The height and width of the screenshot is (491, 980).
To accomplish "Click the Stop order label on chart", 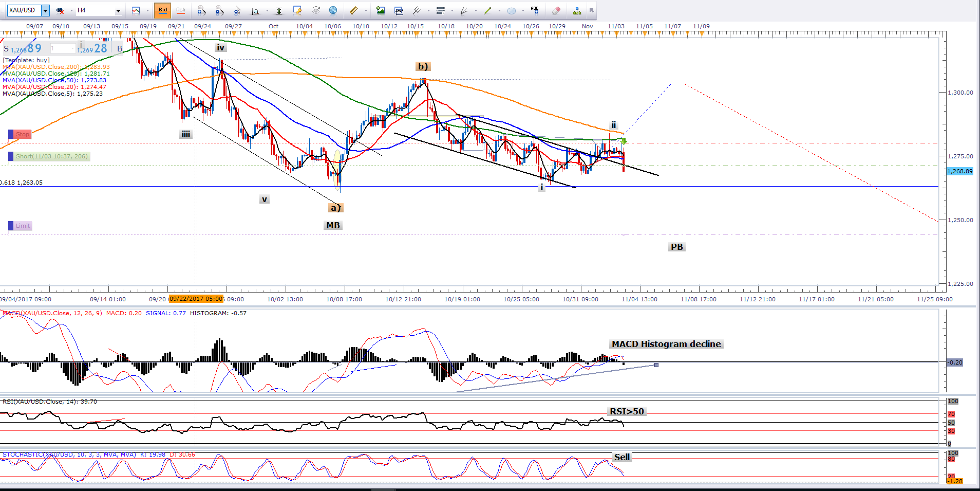I will (23, 134).
